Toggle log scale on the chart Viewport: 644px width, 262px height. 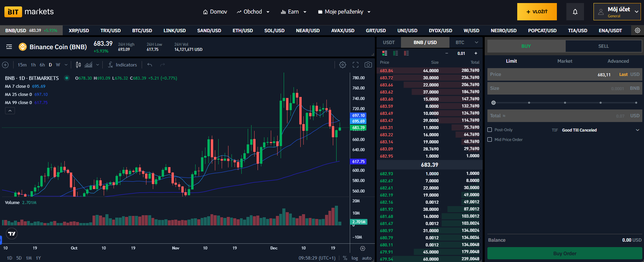point(355,258)
